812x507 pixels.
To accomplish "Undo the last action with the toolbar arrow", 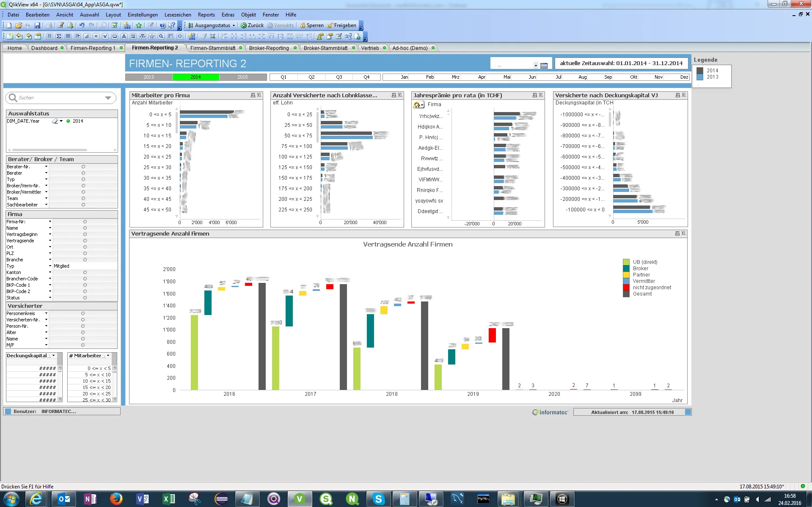I will [x=82, y=25].
